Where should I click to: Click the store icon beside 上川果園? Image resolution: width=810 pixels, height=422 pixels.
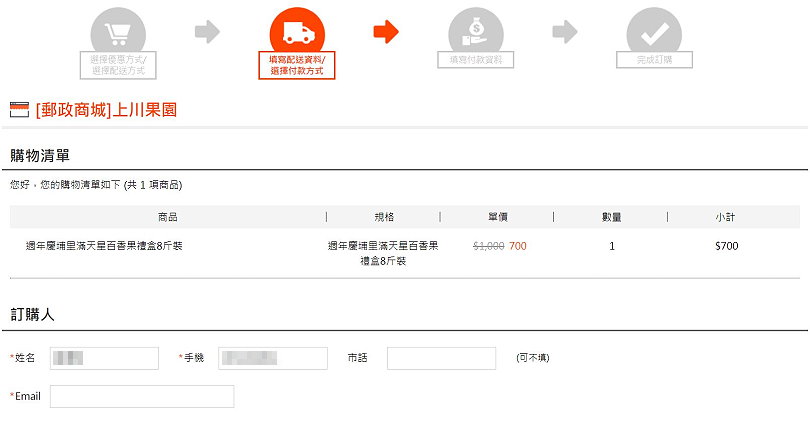point(19,110)
